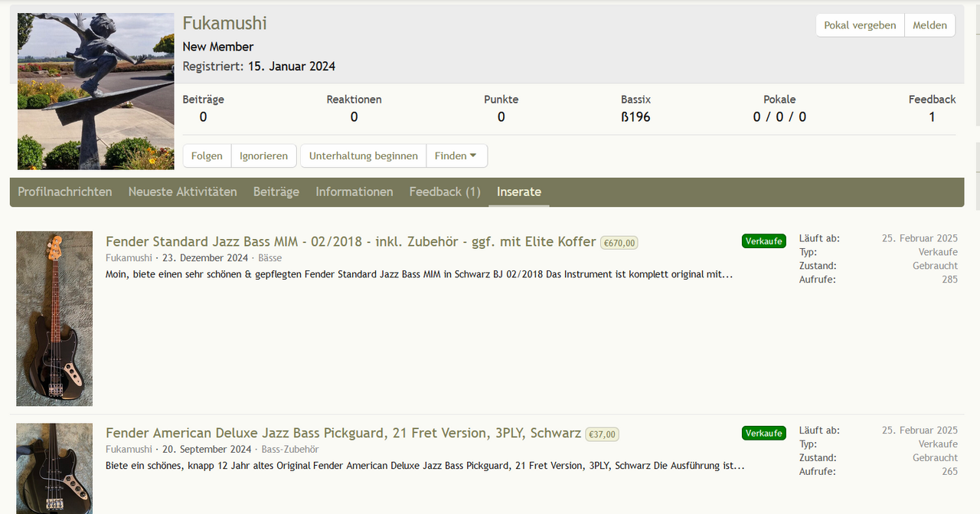Click the Feedback count 1
The image size is (980, 514).
932,117
